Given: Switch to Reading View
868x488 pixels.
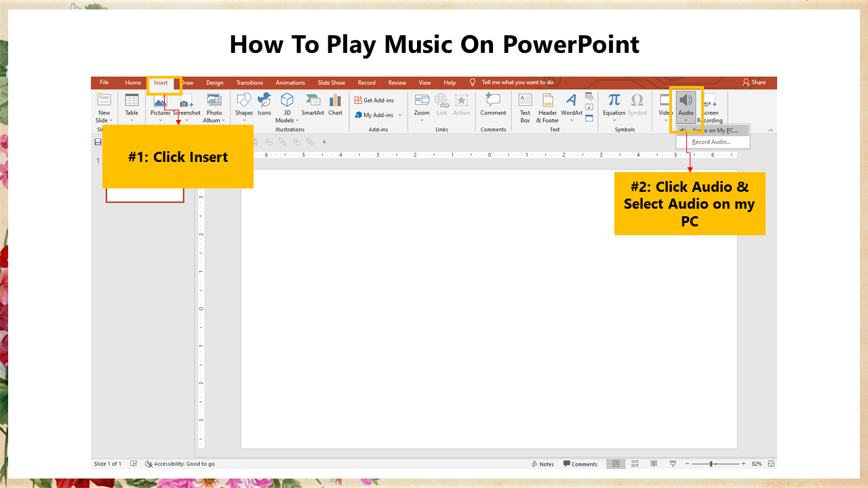Looking at the screenshot, I should click(654, 464).
